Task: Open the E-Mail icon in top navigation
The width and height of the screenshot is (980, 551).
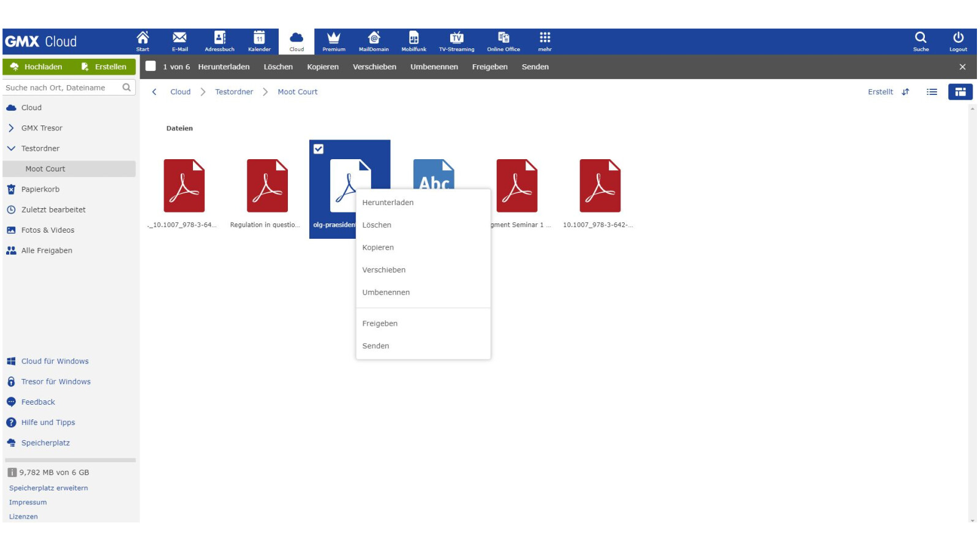Action: click(179, 41)
